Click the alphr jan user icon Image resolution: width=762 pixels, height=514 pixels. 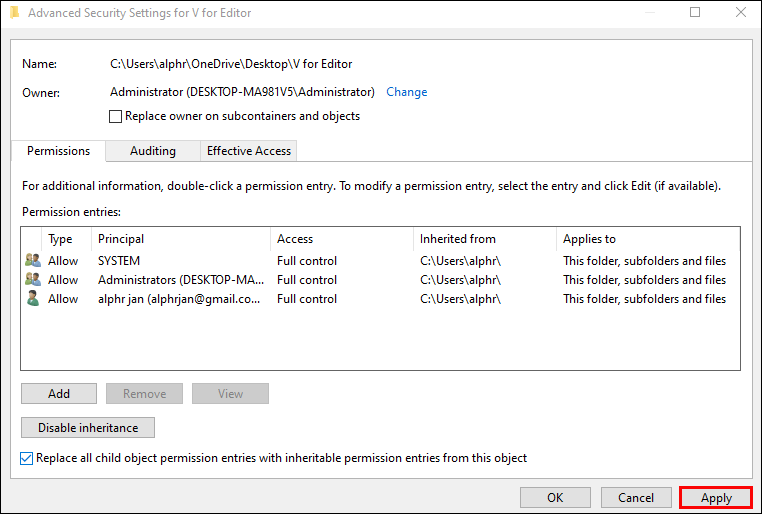pyautogui.click(x=32, y=299)
